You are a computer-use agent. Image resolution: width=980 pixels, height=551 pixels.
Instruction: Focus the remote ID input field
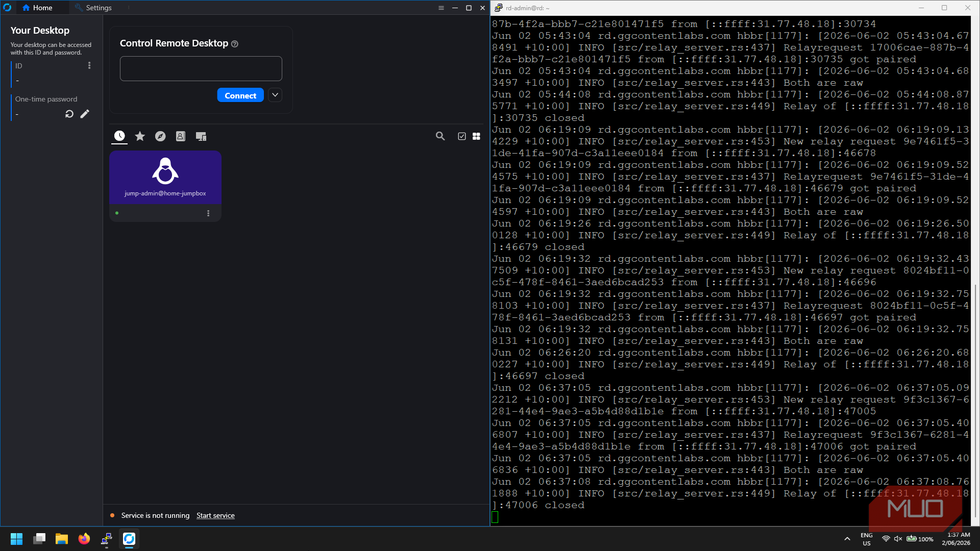[201, 68]
